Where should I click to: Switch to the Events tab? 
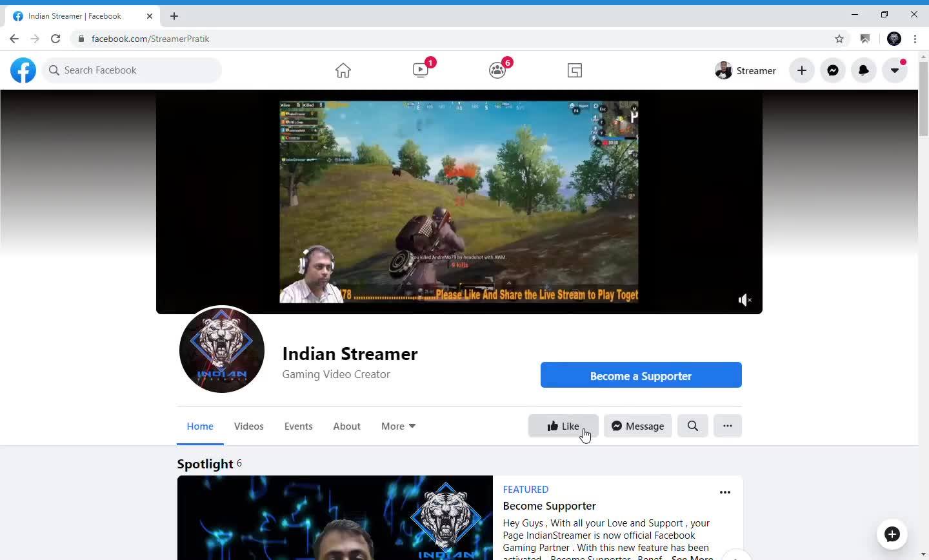click(299, 426)
